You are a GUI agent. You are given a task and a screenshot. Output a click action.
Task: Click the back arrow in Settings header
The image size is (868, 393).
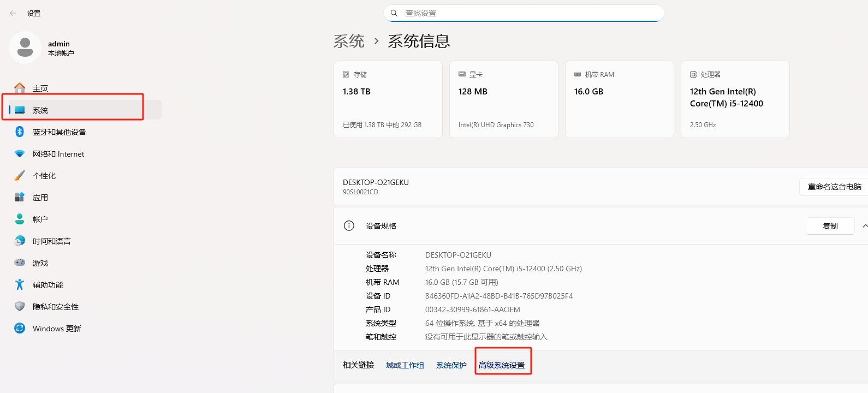[x=13, y=13]
